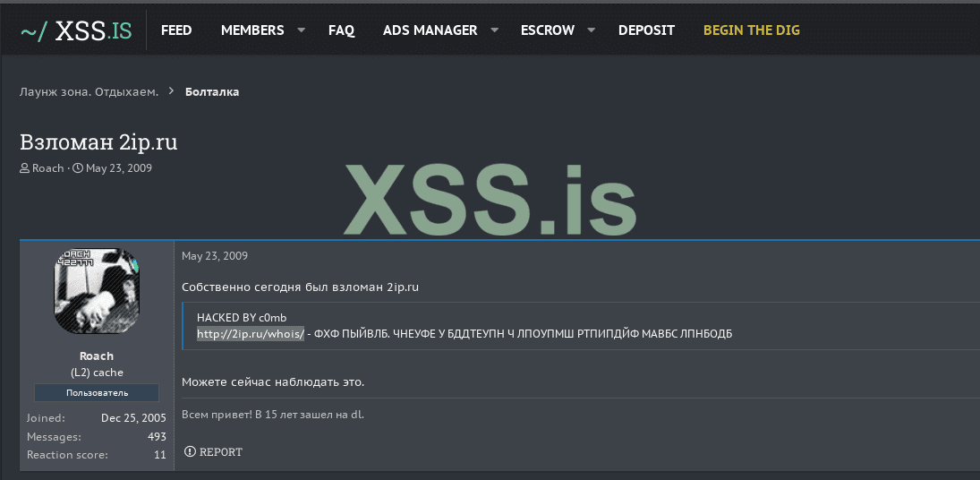Screen dimensions: 980x480
Task: Select signature "Всем привет! В 15 лет зашел на dl."
Action: (x=272, y=415)
